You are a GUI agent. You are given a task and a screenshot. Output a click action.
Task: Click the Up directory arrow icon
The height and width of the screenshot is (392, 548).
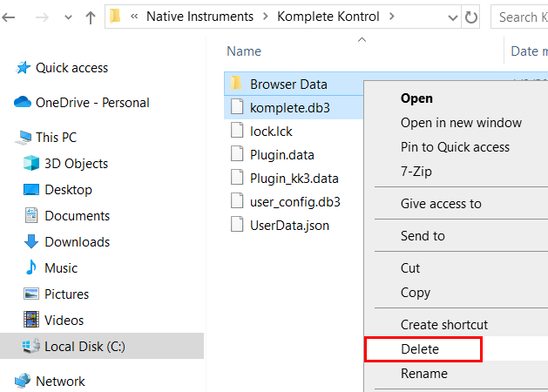pyautogui.click(x=90, y=17)
